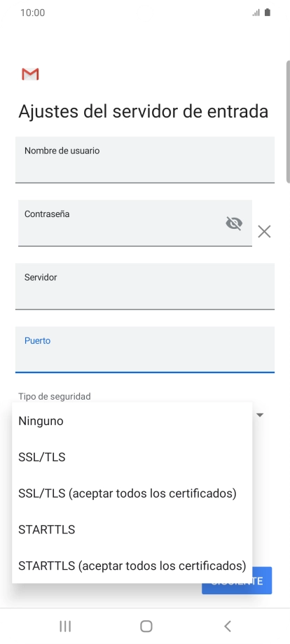This screenshot has height=644, width=290.
Task: Select STARTTLS (aceptar todos los certificados)
Action: (132, 566)
